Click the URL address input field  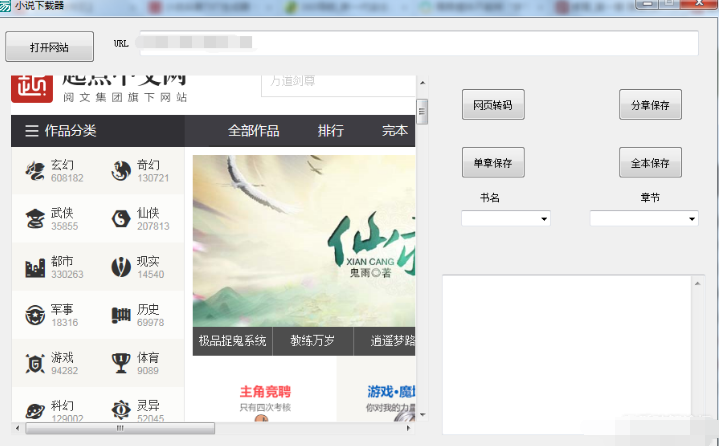tap(419, 43)
